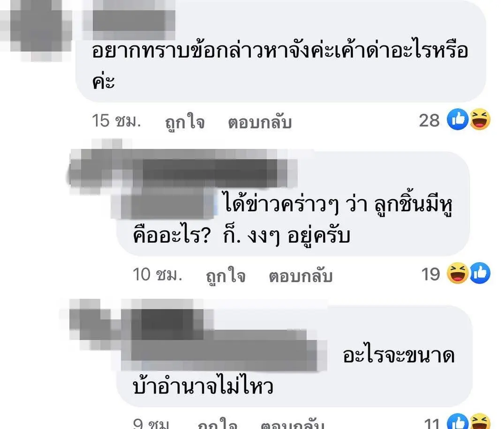View the 11 reactions count

[432, 424]
